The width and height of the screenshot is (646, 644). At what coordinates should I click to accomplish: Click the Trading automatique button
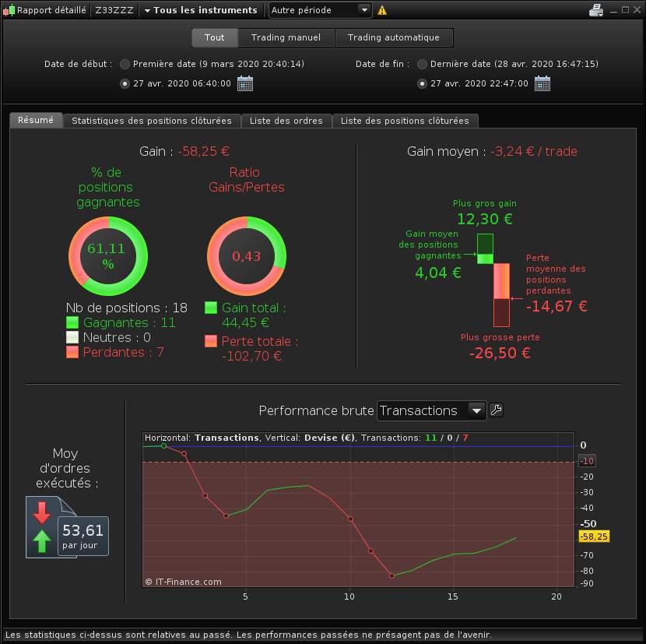(x=394, y=37)
